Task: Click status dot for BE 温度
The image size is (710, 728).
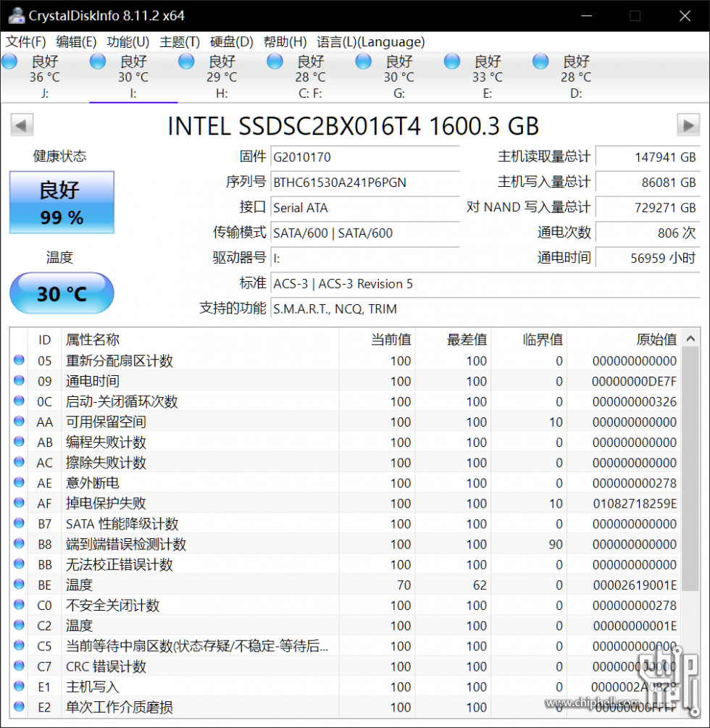Action: pos(19,584)
